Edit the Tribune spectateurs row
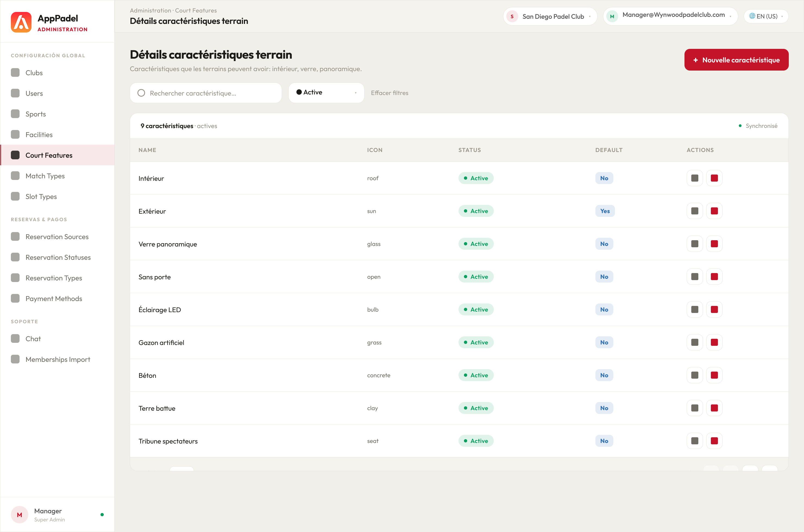The height and width of the screenshot is (532, 804). [x=695, y=441]
